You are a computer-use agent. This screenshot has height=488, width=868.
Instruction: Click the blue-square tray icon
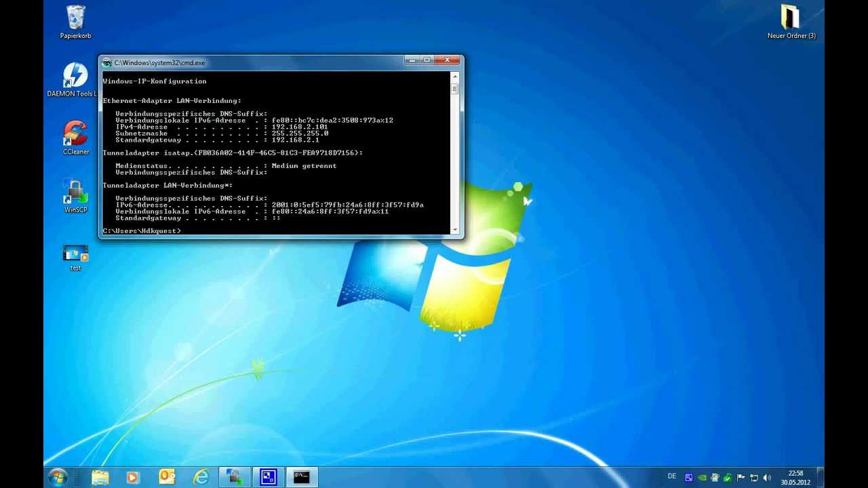coord(688,478)
